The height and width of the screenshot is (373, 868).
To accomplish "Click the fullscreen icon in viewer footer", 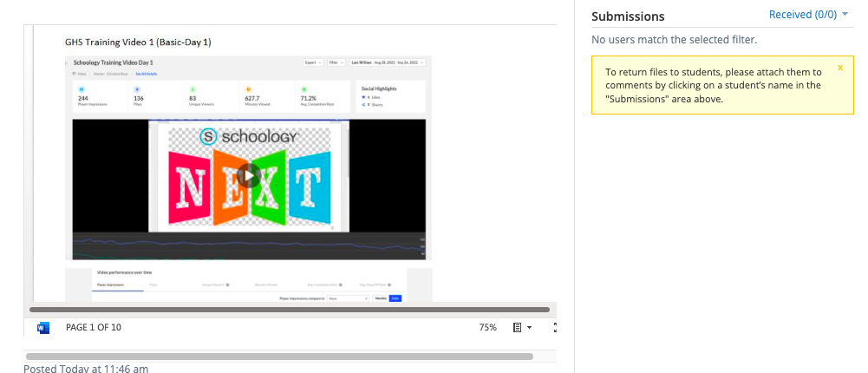I will pos(555,328).
